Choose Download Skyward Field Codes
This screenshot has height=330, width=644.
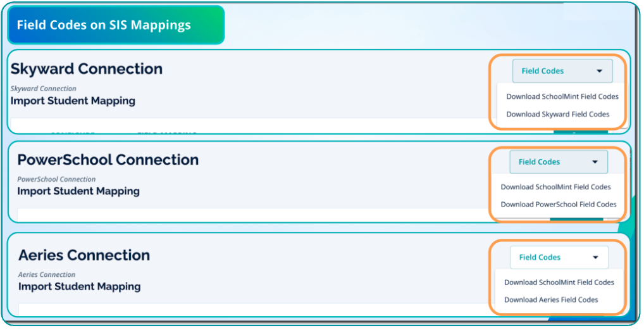[x=558, y=115]
